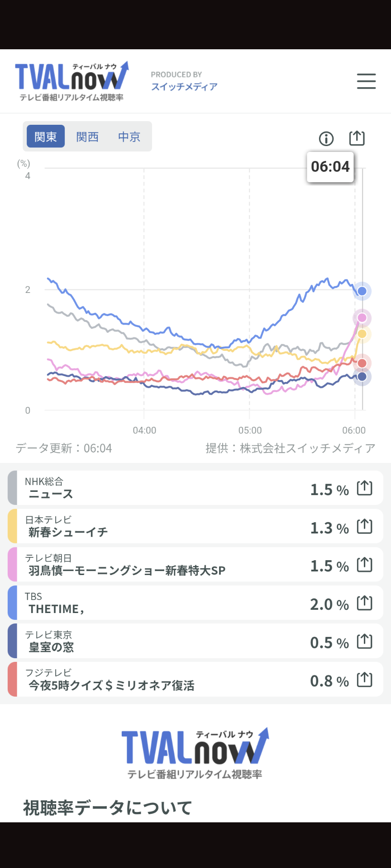Image resolution: width=391 pixels, height=868 pixels.
Task: Switch to the 関西 region tab
Action: (87, 137)
